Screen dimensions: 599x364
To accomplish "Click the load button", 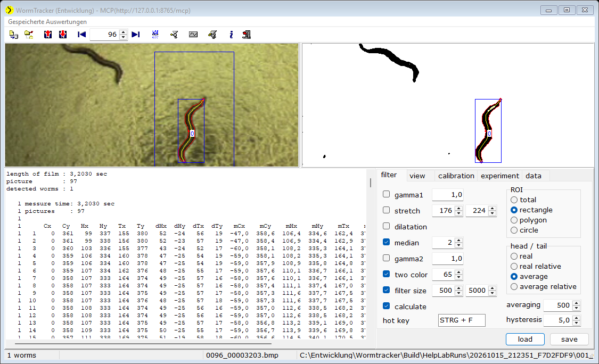I will 526,339.
